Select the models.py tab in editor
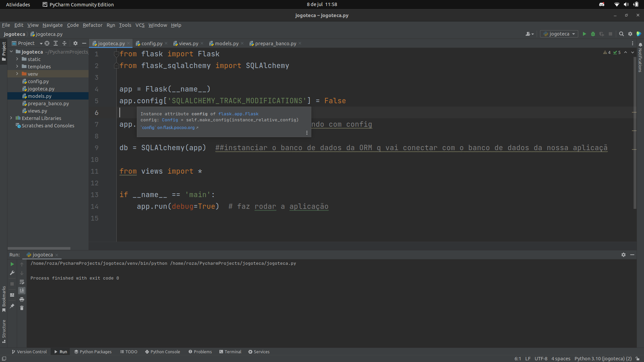The height and width of the screenshot is (362, 644). 226,43
